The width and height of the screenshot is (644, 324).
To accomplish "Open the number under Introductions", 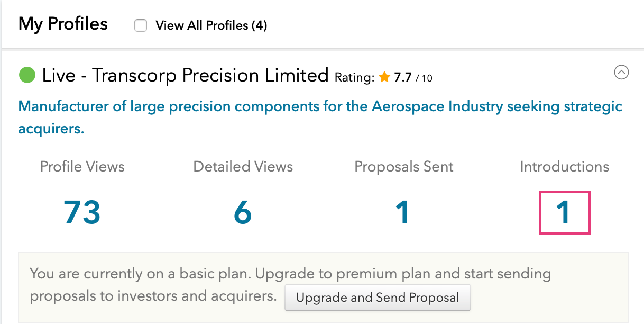I will (x=564, y=212).
